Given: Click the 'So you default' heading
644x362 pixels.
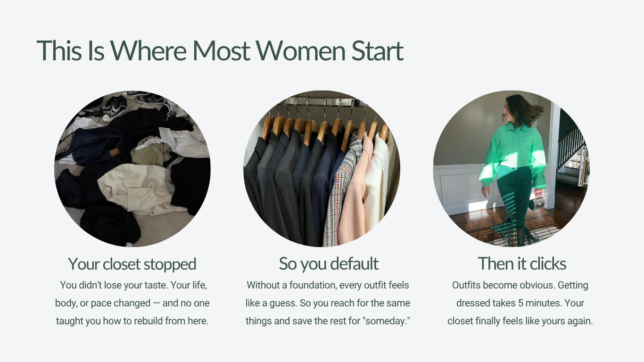Looking at the screenshot, I should coord(329,264).
